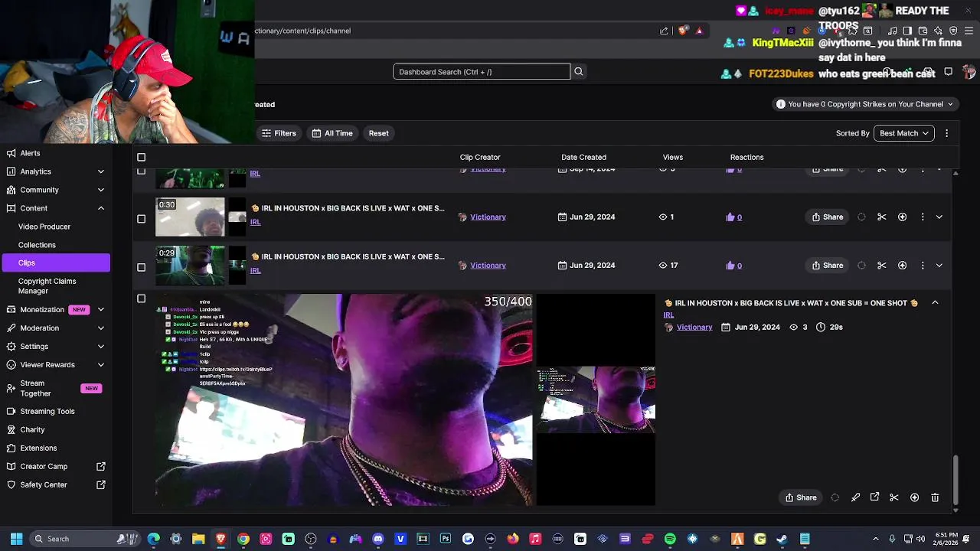Expand the 1-view clip row chevron
980x551 pixels.
(939, 217)
